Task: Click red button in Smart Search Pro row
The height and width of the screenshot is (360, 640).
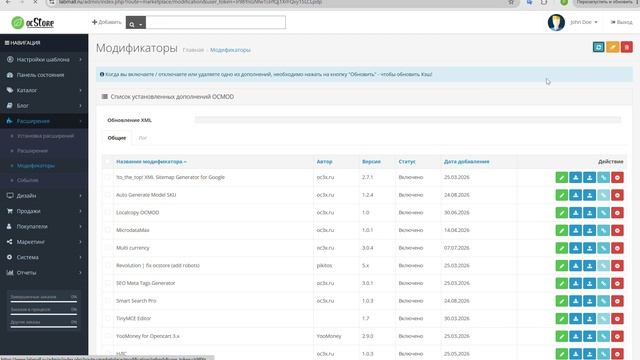Action: 617,301
